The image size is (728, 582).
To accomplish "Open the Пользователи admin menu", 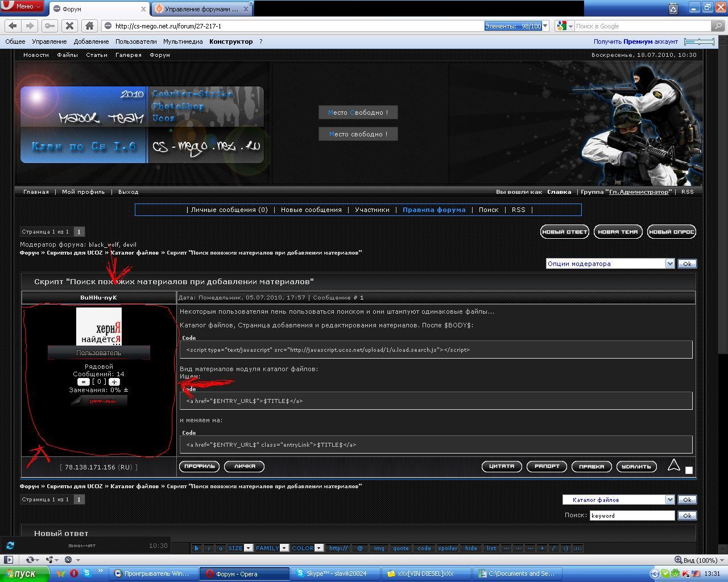I will [x=136, y=41].
